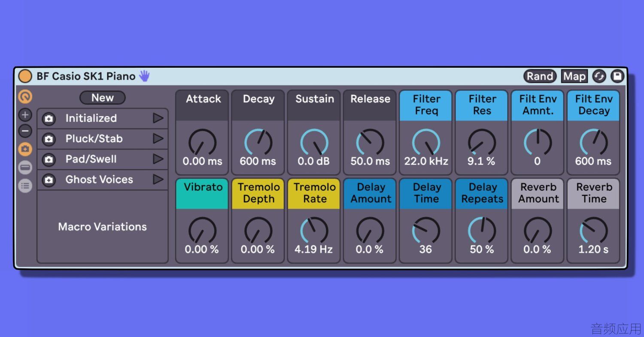
Task: Click the plus icon to add macros
Action: 25,115
